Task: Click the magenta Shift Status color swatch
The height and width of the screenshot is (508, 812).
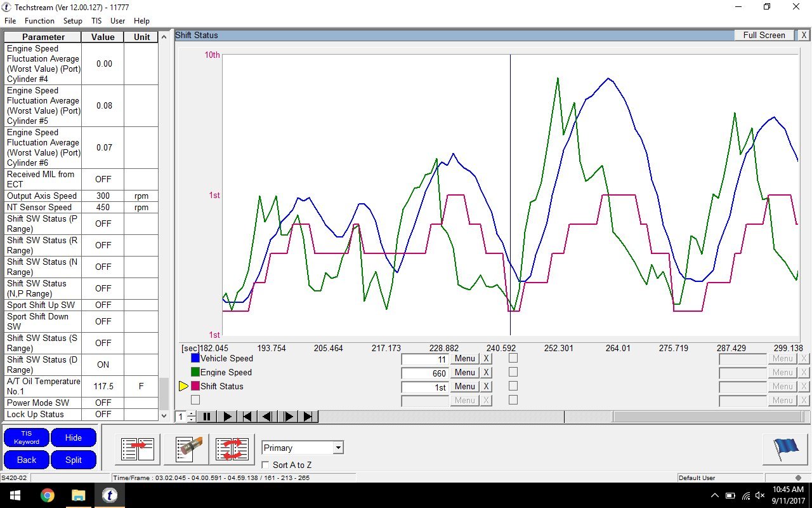Action: (195, 386)
